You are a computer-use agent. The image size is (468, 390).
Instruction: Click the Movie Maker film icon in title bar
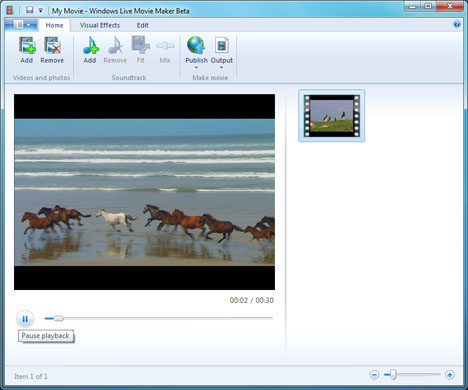click(10, 10)
